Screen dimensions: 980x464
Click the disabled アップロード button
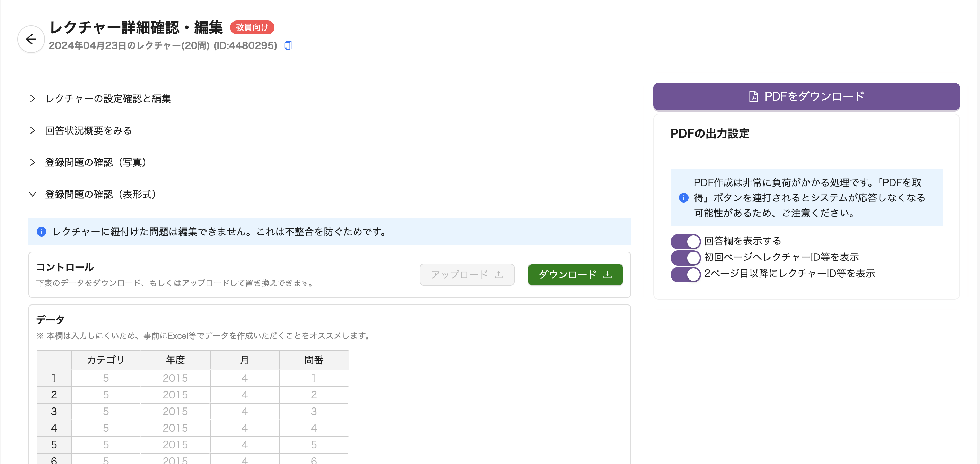click(467, 274)
